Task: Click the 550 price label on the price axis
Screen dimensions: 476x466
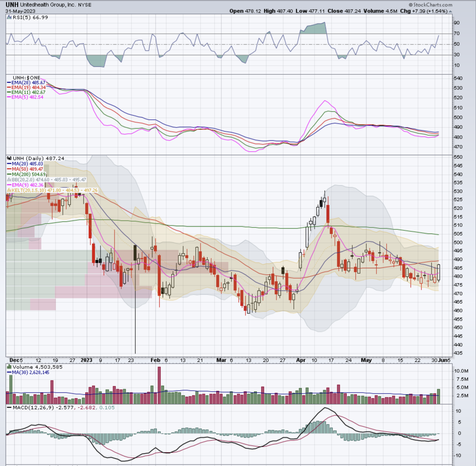Action: pos(458,157)
